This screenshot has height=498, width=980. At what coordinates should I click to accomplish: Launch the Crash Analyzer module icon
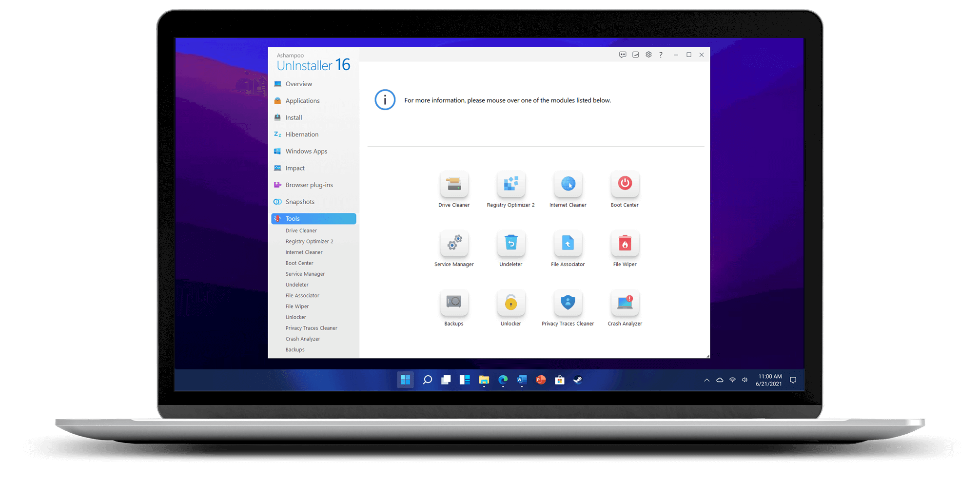tap(625, 303)
